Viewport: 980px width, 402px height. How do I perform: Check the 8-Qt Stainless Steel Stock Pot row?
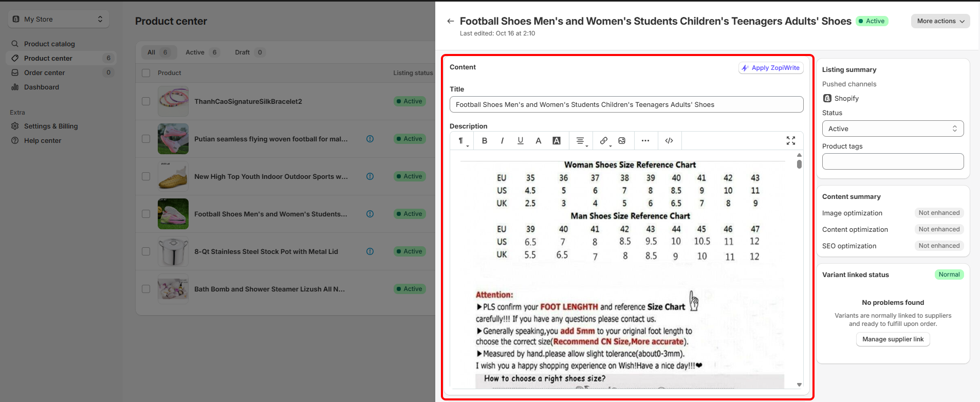pyautogui.click(x=146, y=251)
